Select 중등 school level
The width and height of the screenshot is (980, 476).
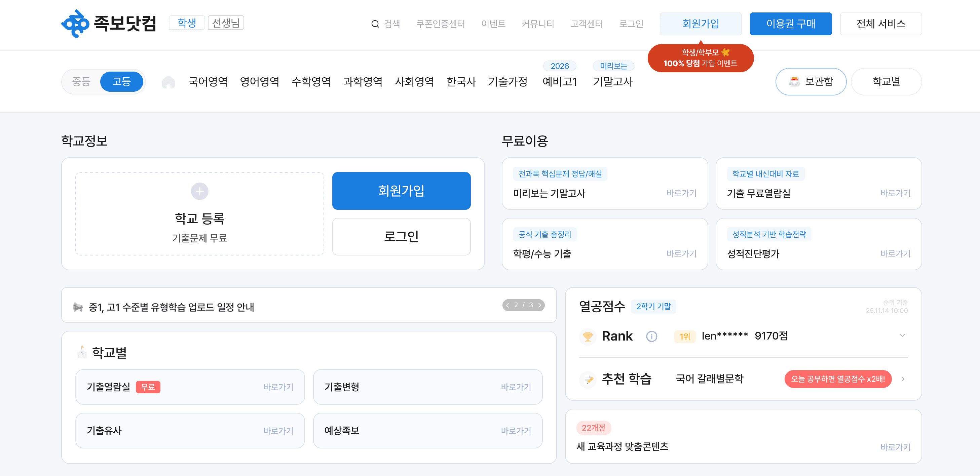coord(81,81)
